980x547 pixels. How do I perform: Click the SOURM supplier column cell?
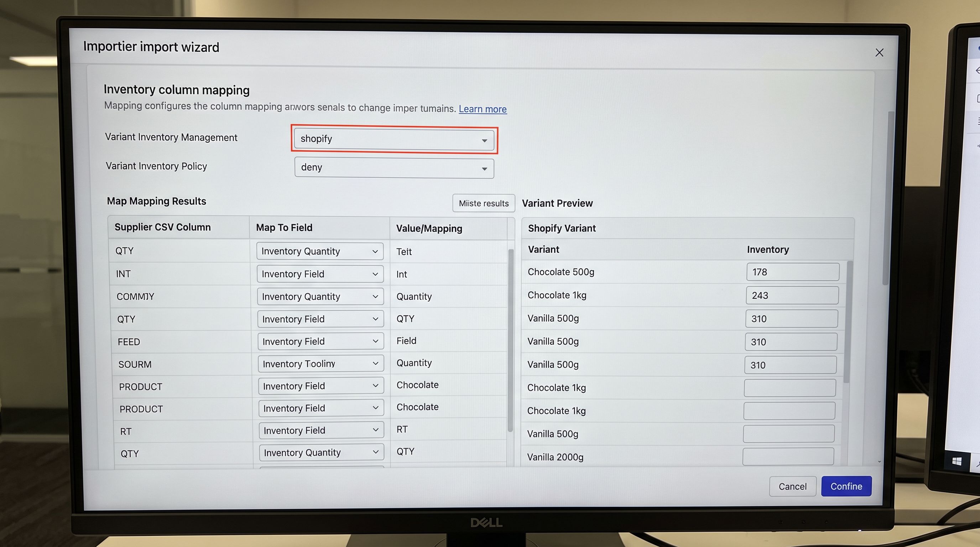pyautogui.click(x=135, y=364)
